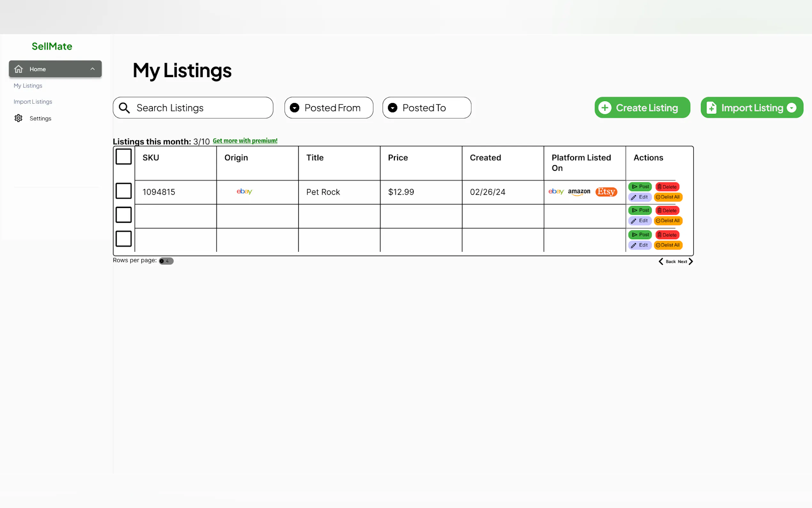Go to Next page arrow
812x508 pixels.
691,261
